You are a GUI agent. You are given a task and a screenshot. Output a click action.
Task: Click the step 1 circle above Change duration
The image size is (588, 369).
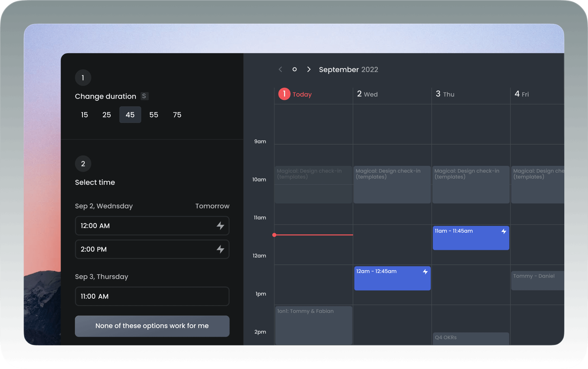pos(83,77)
